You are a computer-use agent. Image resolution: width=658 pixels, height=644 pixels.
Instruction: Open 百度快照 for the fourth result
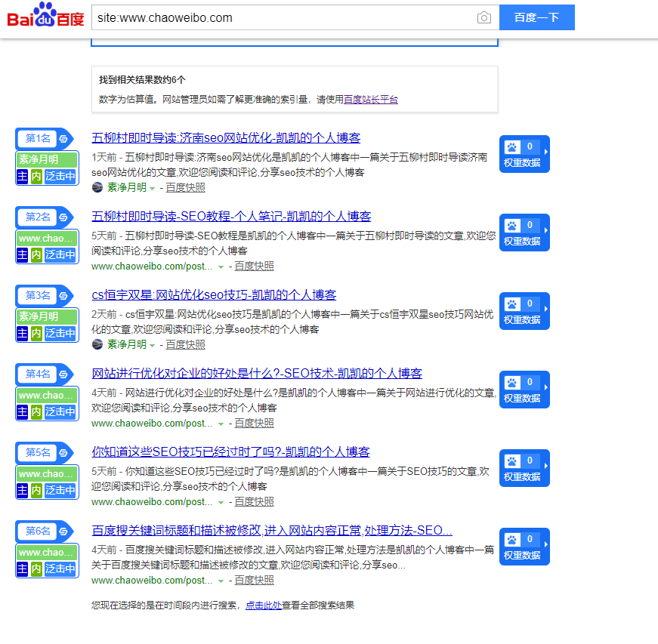pyautogui.click(x=254, y=424)
